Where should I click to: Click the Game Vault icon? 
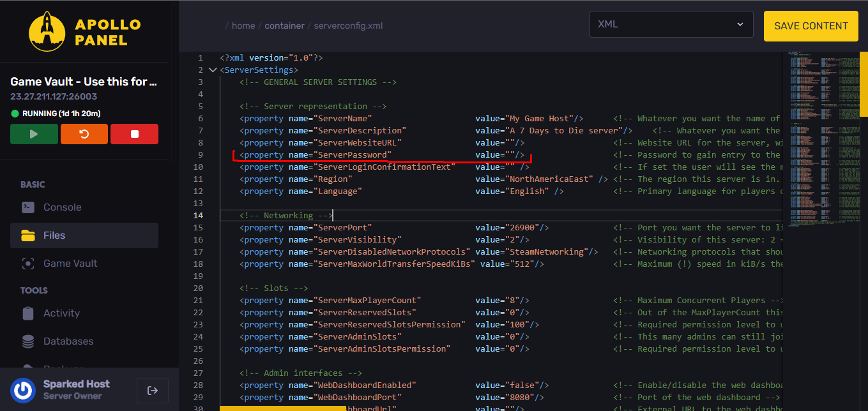pyautogui.click(x=28, y=264)
